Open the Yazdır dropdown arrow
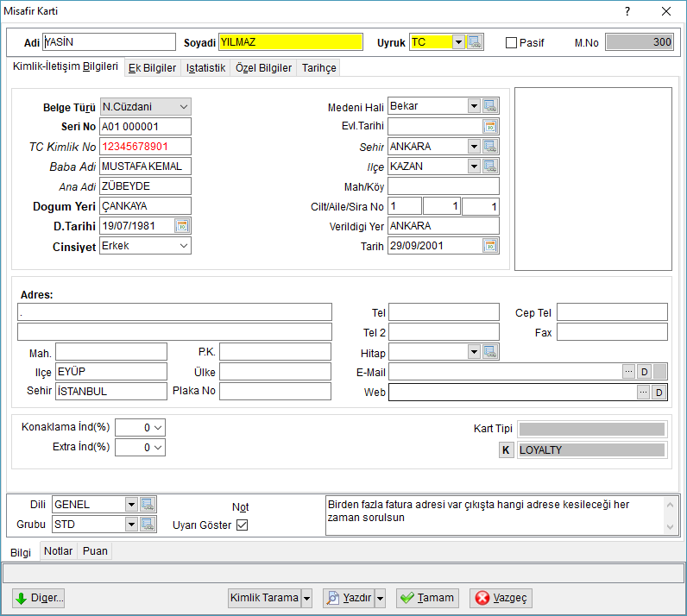Image resolution: width=687 pixels, height=616 pixels. [x=380, y=598]
